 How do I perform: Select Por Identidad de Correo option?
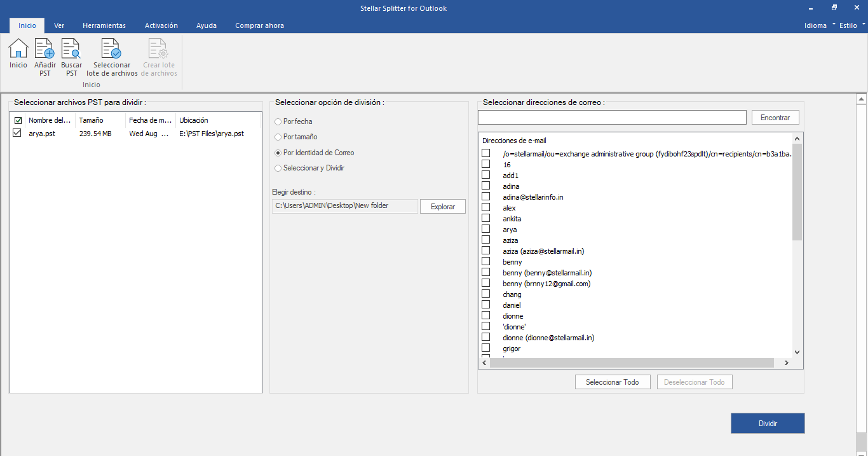coord(278,153)
